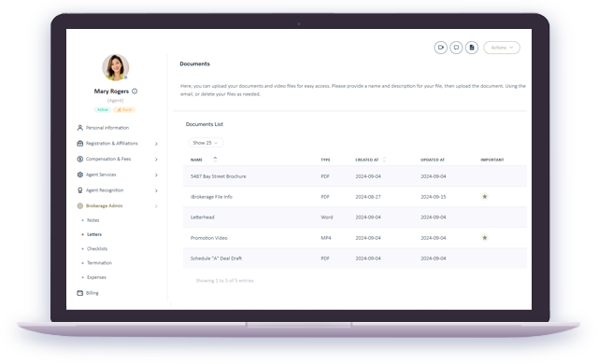Screen dimensions: 598x364
Task: Toggle important star on iBrokerage File Info
Action: (x=485, y=197)
